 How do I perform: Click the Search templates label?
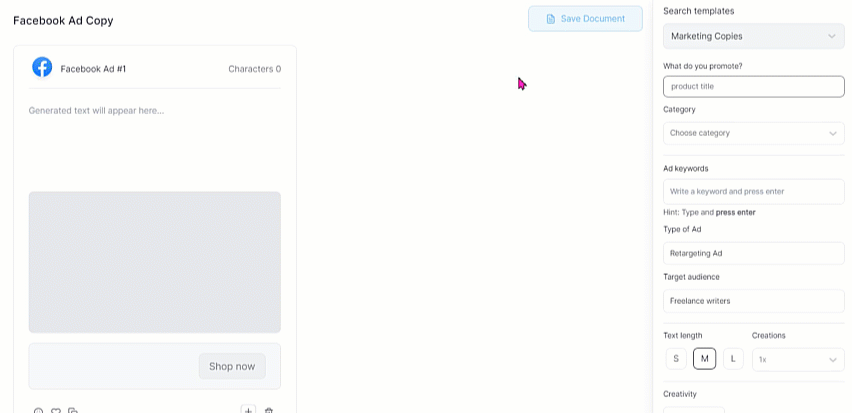click(x=698, y=11)
